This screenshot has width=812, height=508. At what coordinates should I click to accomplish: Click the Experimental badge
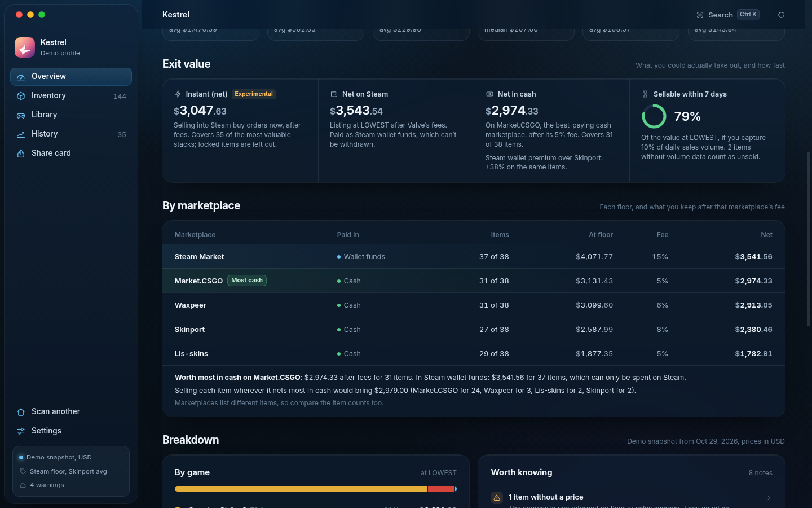(254, 94)
